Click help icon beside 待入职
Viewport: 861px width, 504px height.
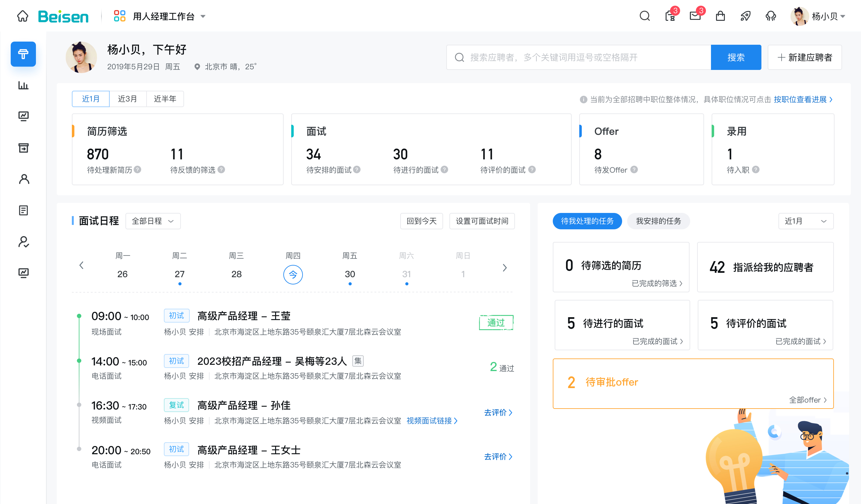tap(756, 170)
